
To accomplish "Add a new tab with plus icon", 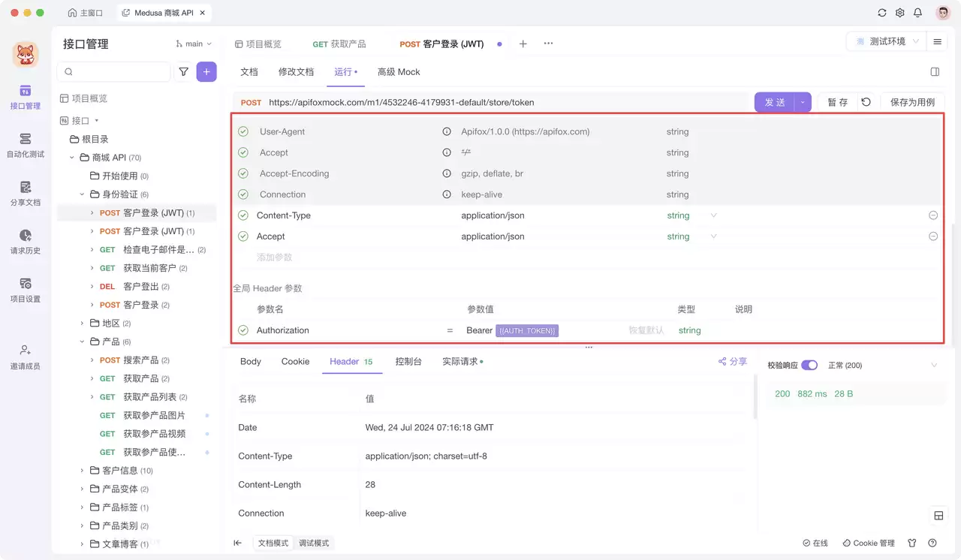I will (x=523, y=44).
